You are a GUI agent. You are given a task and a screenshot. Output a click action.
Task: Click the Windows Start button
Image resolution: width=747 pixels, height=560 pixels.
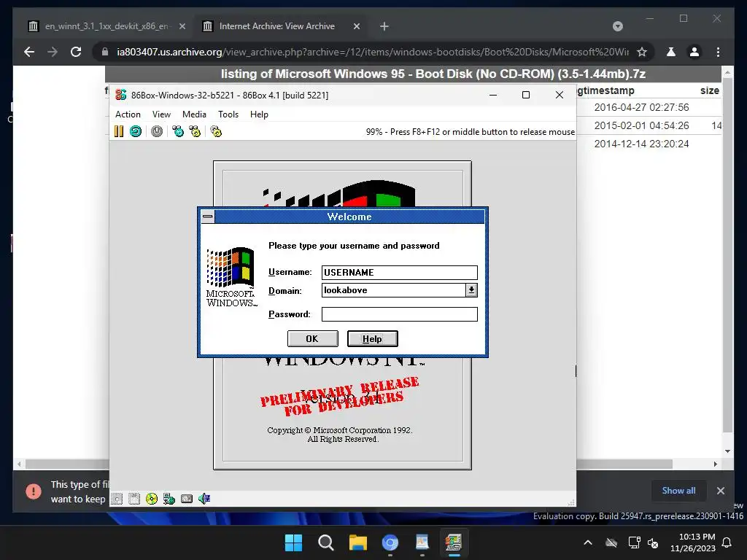tap(293, 542)
